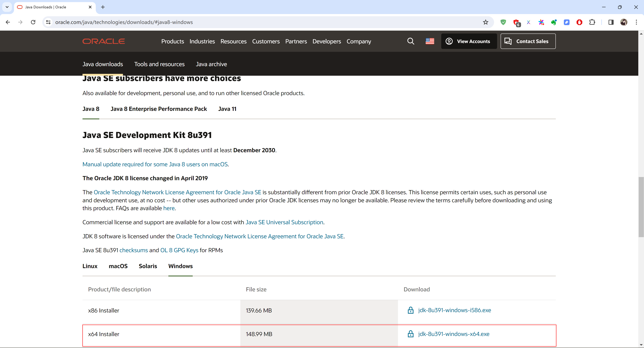Go to Java archive sub-nav
644x348 pixels.
coord(211,64)
